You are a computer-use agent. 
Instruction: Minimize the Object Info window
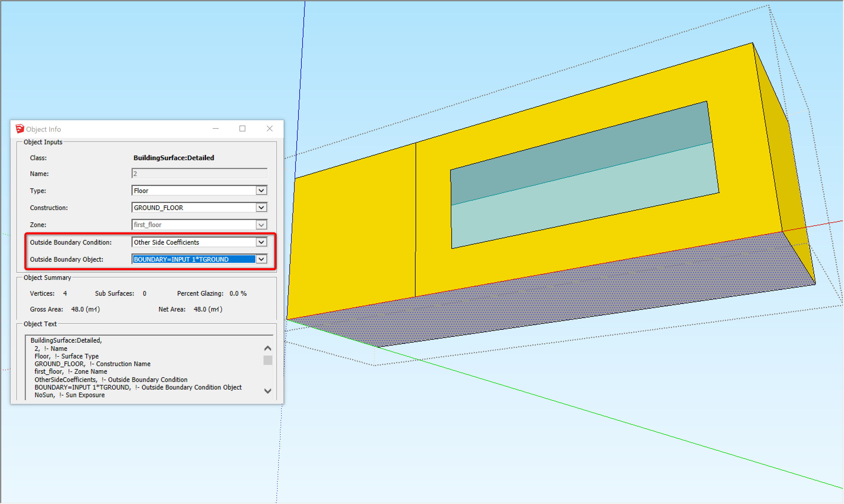click(216, 129)
